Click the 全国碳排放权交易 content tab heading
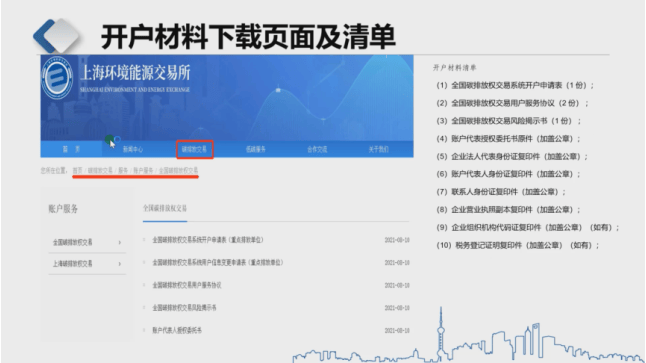 pyautogui.click(x=165, y=208)
